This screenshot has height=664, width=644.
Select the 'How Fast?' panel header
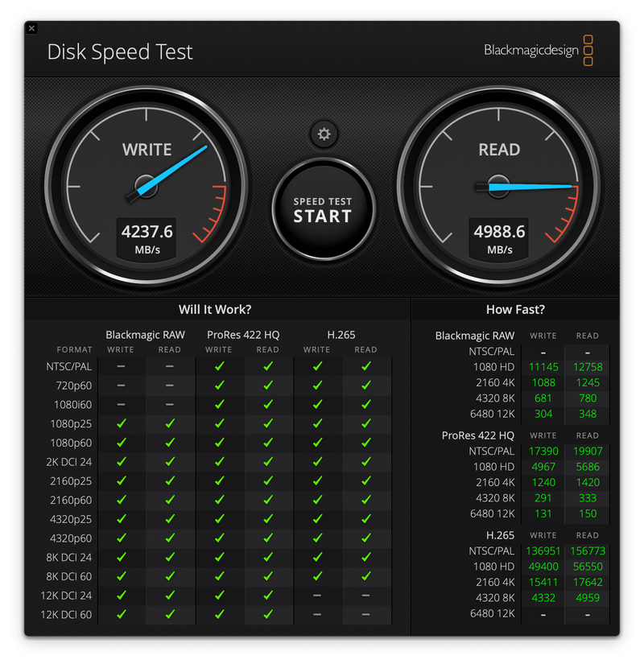coord(515,309)
